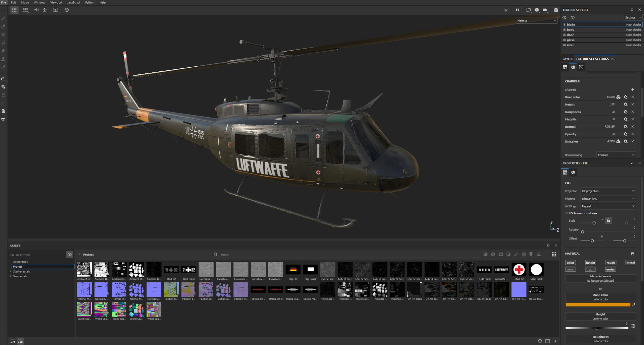Viewport: 644px width, 345px height.
Task: Switch assets to grid thumbnail view
Action: (554, 255)
